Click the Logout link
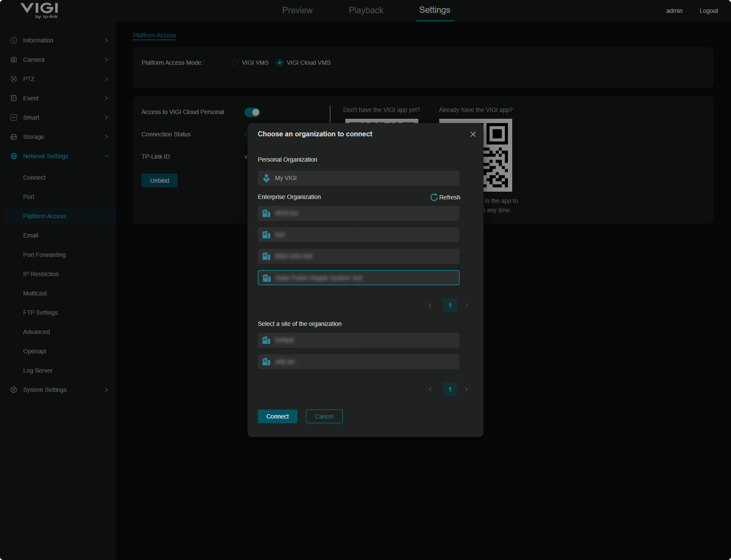731x560 pixels. (x=709, y=11)
